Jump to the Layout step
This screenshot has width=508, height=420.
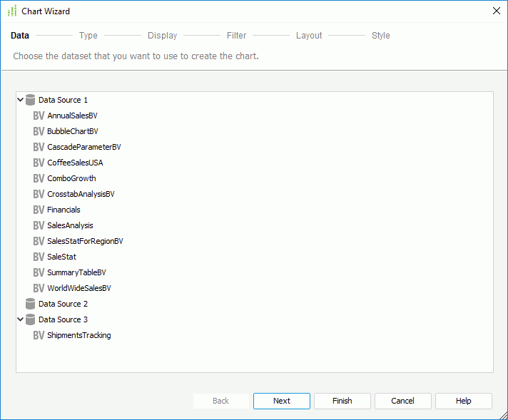tap(309, 35)
